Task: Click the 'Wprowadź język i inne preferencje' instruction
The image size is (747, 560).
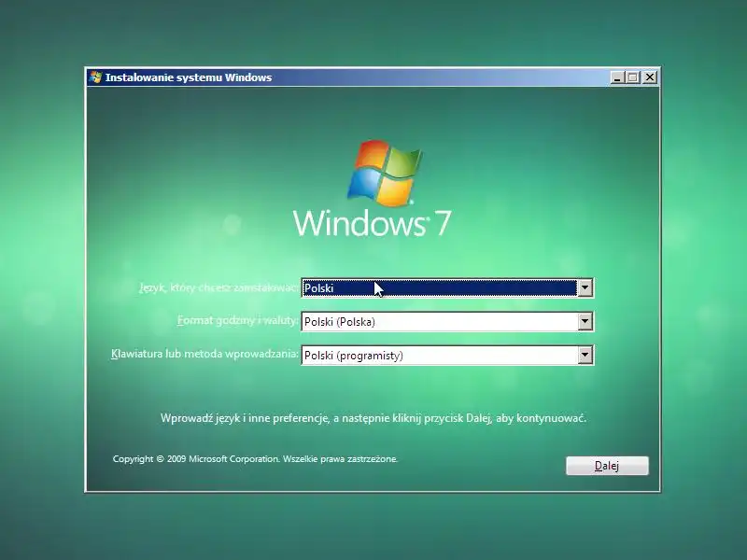Action: [x=373, y=418]
